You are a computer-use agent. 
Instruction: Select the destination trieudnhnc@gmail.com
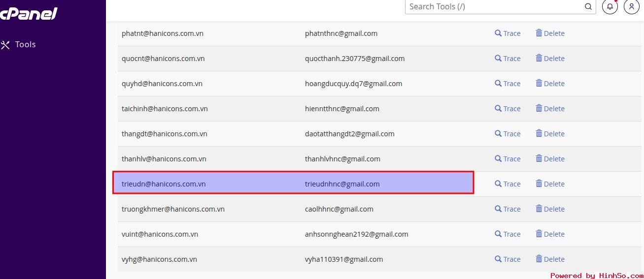click(342, 184)
